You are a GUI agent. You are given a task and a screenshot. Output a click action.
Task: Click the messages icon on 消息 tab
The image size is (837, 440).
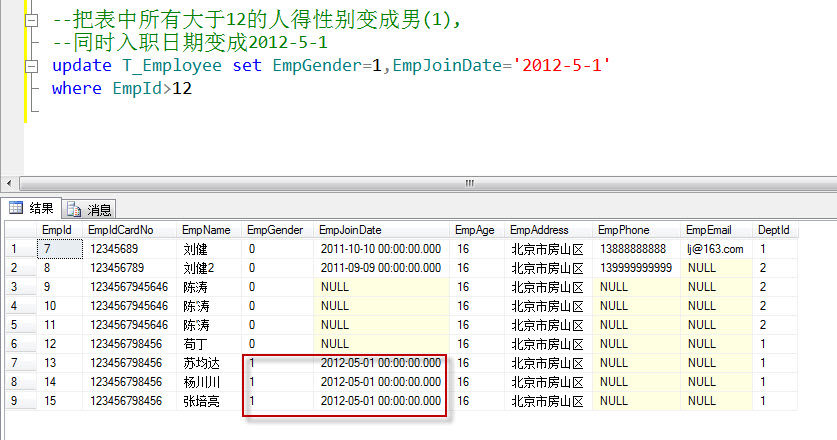[74, 209]
